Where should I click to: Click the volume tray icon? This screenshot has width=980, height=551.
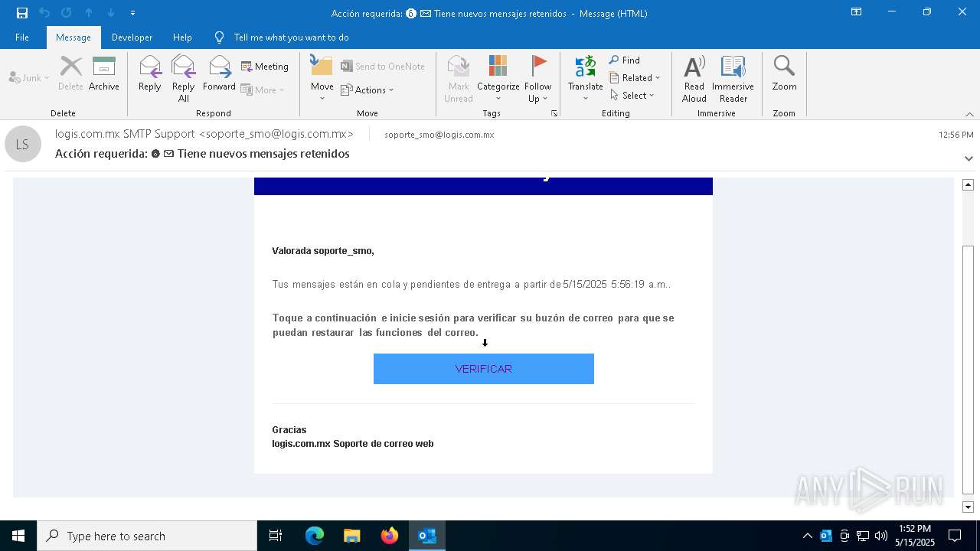tap(880, 536)
